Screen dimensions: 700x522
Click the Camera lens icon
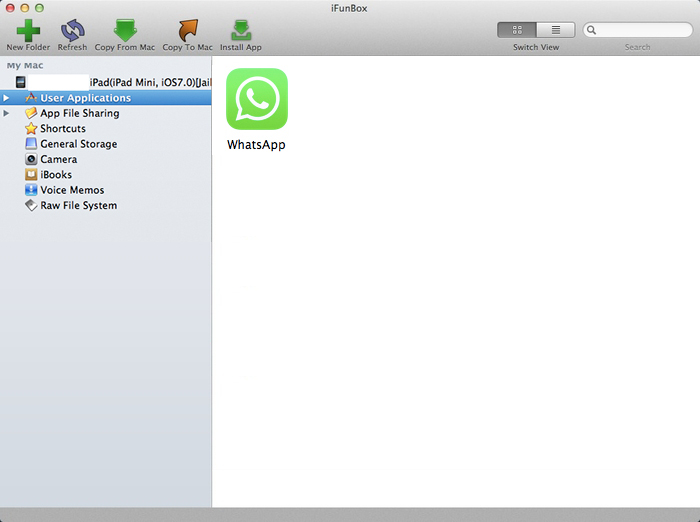click(x=31, y=159)
